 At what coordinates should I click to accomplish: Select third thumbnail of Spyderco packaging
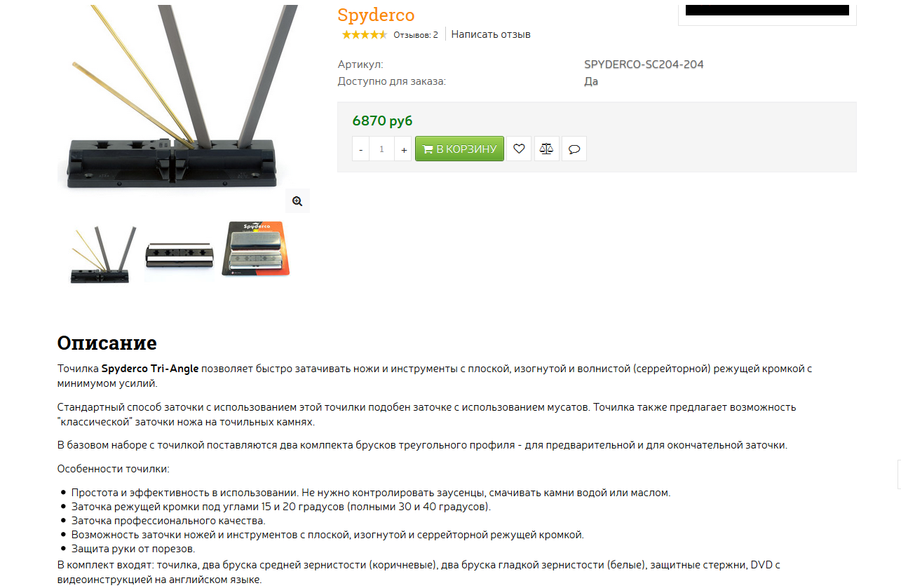[255, 249]
